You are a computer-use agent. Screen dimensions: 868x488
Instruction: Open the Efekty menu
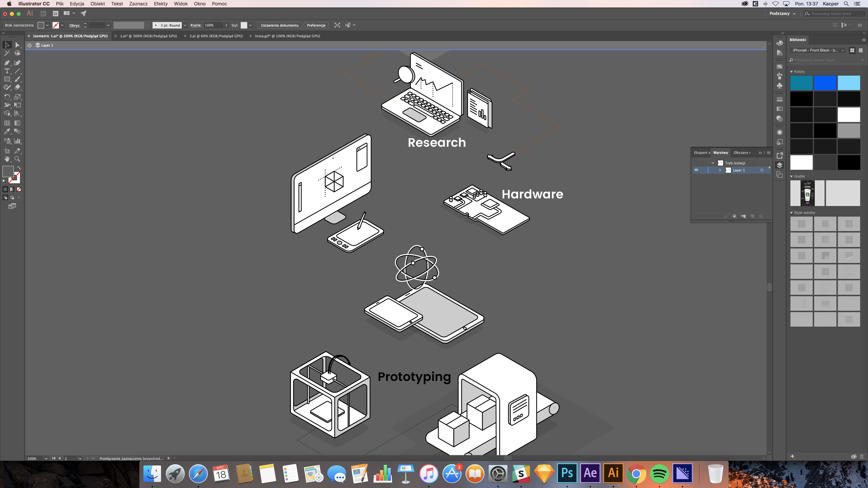click(160, 4)
